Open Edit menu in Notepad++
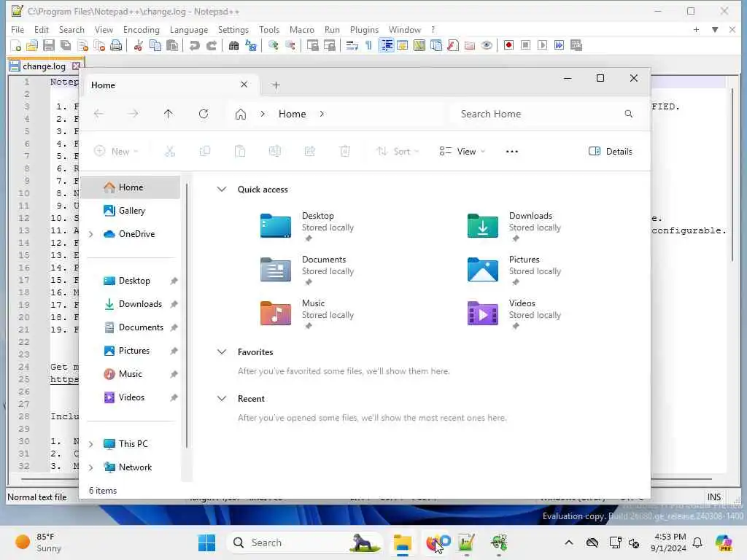The image size is (747, 560). pyautogui.click(x=42, y=29)
